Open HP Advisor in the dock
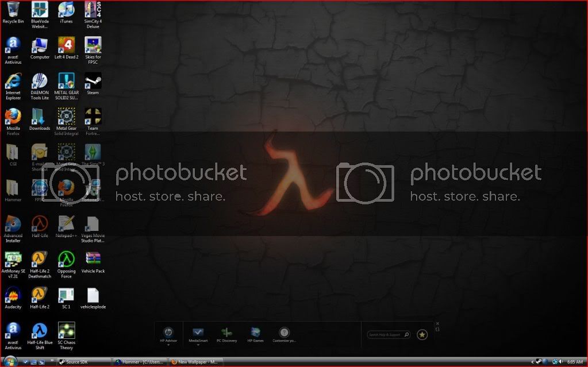 tap(168, 334)
